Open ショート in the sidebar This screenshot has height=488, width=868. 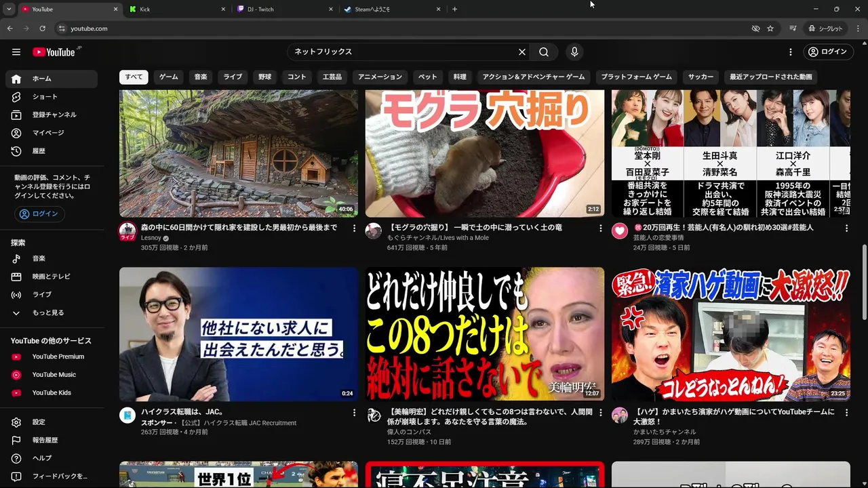[x=52, y=97]
